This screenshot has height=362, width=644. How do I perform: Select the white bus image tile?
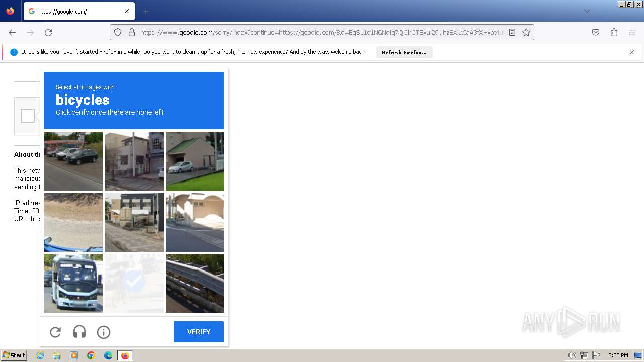pos(73,283)
